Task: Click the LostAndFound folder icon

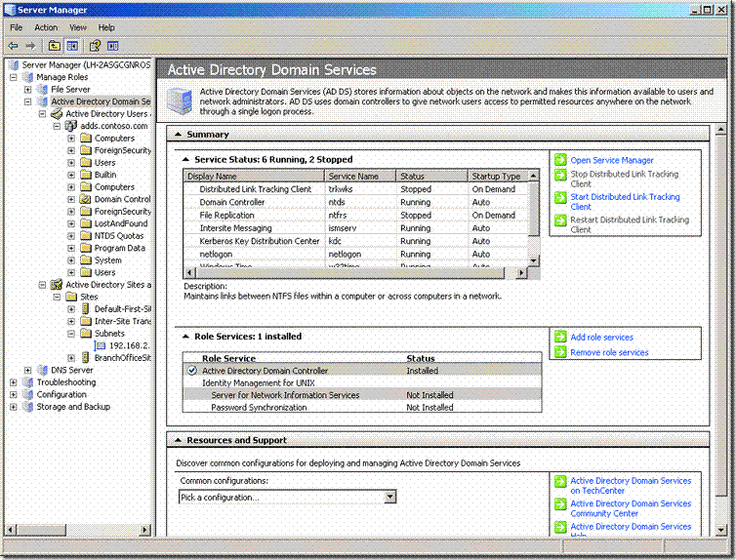Action: pyautogui.click(x=86, y=223)
